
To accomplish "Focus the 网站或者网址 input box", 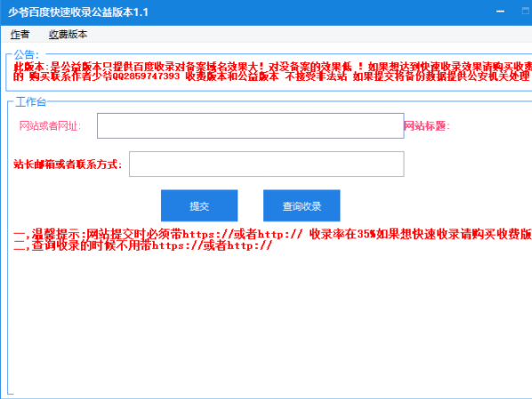I will (250, 126).
